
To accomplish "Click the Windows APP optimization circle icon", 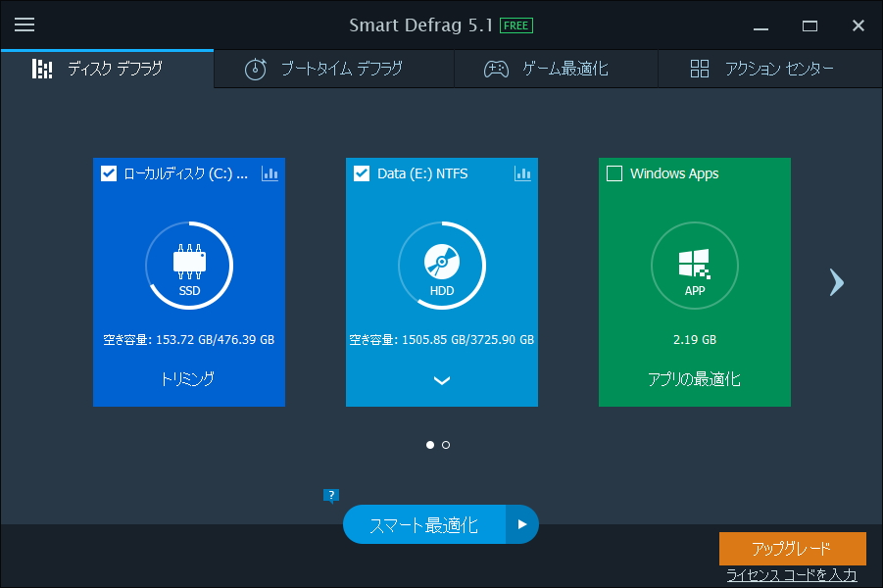I will (x=694, y=265).
